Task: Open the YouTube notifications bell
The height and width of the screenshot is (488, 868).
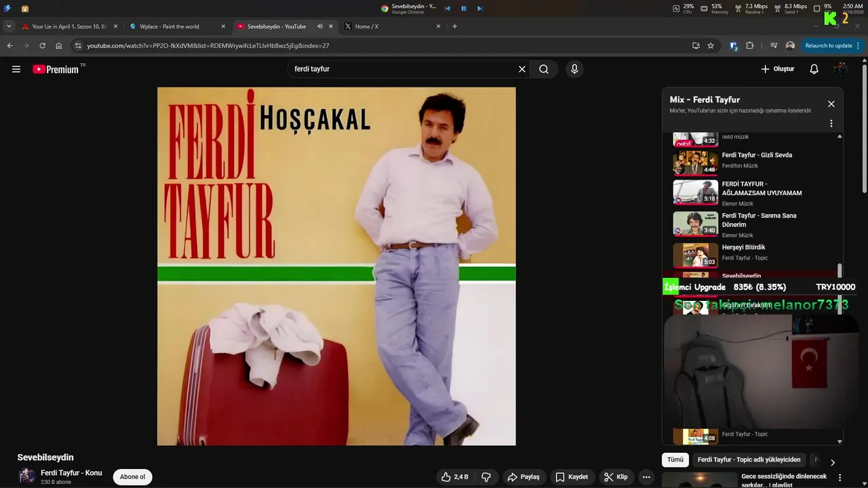Action: 814,69
